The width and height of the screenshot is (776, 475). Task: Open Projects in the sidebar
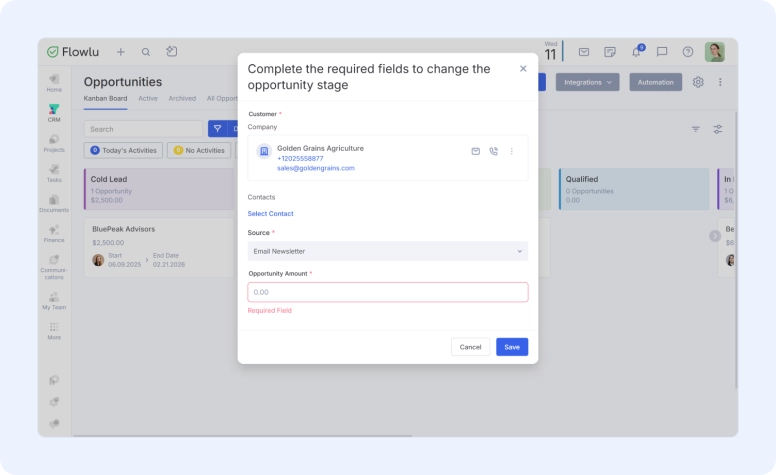coord(54,143)
